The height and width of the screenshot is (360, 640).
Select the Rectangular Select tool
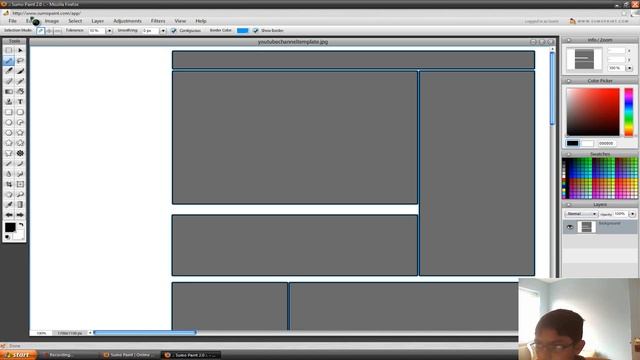click(9, 50)
